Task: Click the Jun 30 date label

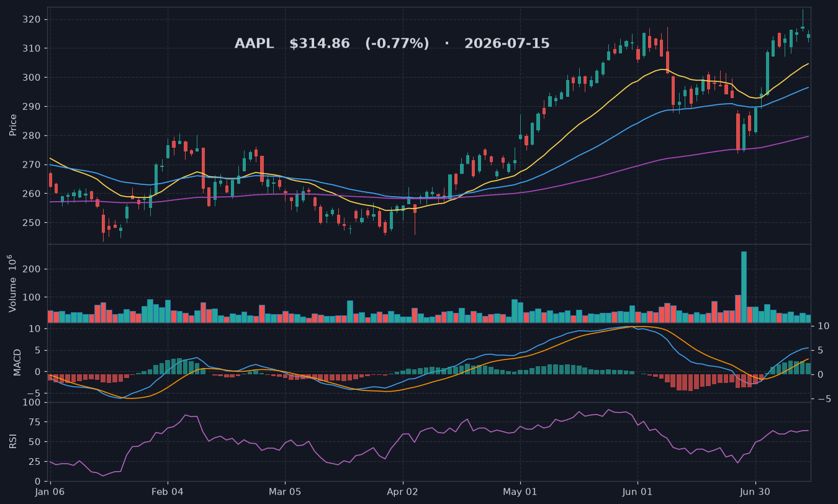Action: (755, 493)
